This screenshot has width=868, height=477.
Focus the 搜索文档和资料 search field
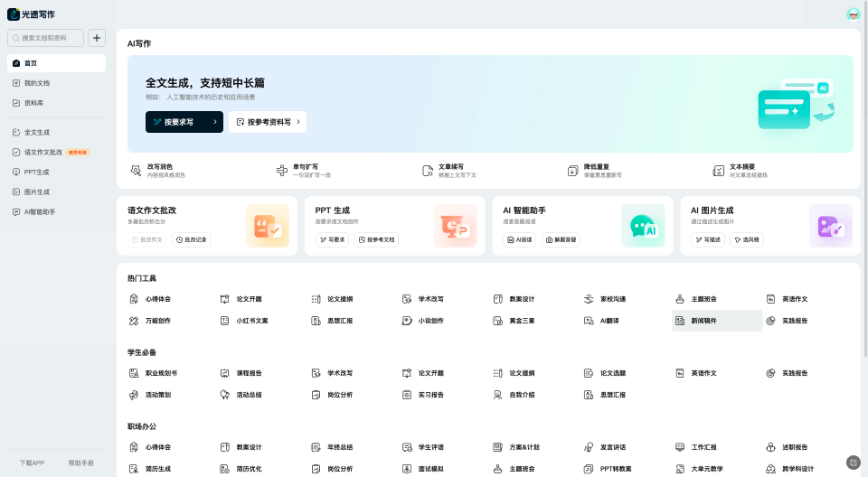coord(45,38)
